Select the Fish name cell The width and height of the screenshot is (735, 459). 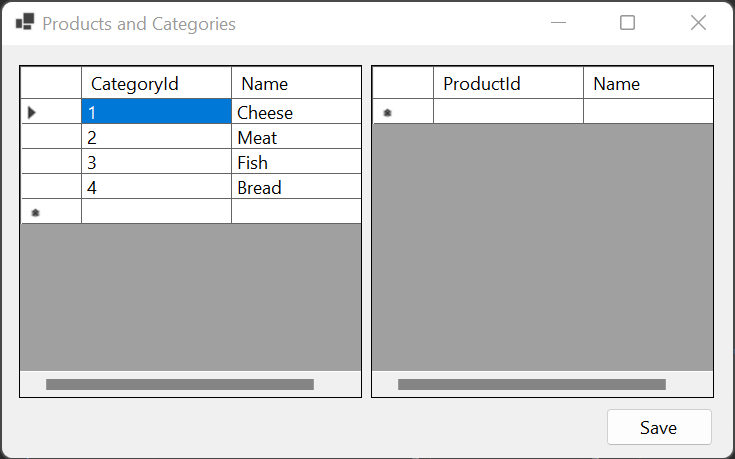295,163
